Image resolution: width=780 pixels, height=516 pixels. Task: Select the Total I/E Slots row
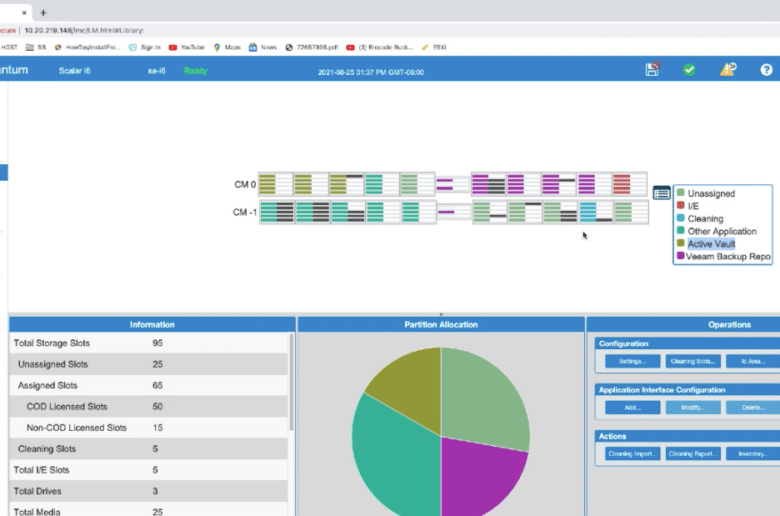pos(148,470)
